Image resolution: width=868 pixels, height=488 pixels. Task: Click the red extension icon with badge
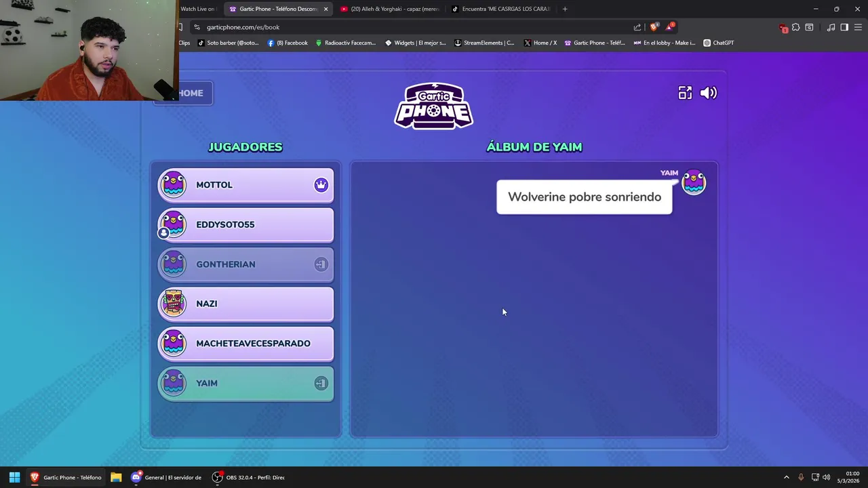pyautogui.click(x=783, y=28)
